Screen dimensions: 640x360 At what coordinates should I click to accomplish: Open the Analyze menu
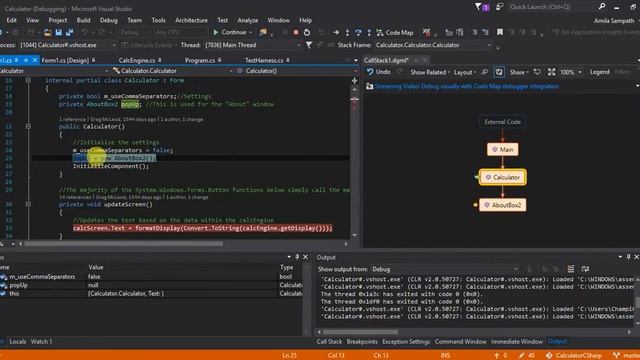(248, 20)
